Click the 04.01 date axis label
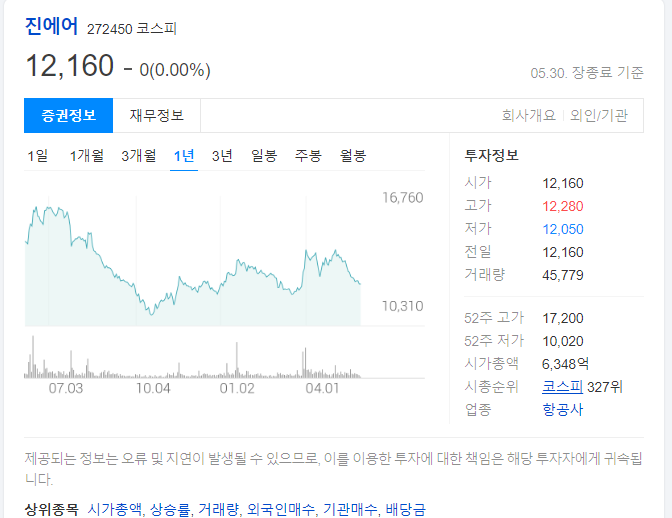Image resolution: width=672 pixels, height=518 pixels. (322, 388)
